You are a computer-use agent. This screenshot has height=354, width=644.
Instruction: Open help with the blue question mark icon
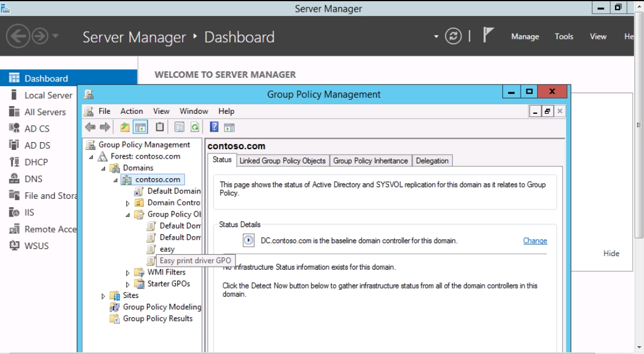click(214, 127)
